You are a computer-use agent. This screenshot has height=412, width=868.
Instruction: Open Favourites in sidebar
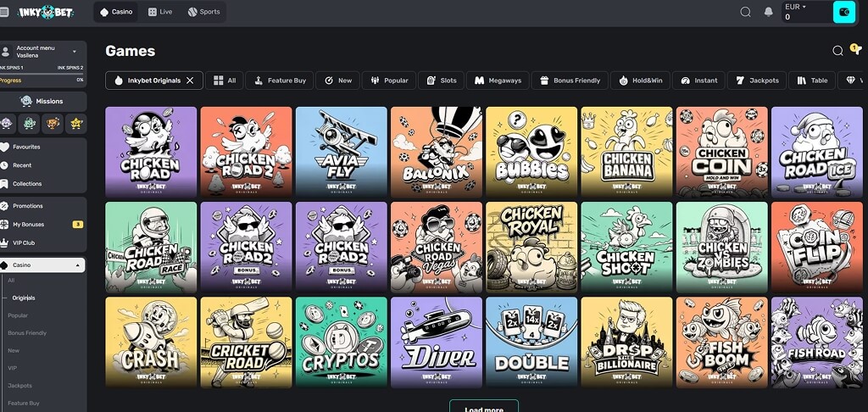(26, 147)
